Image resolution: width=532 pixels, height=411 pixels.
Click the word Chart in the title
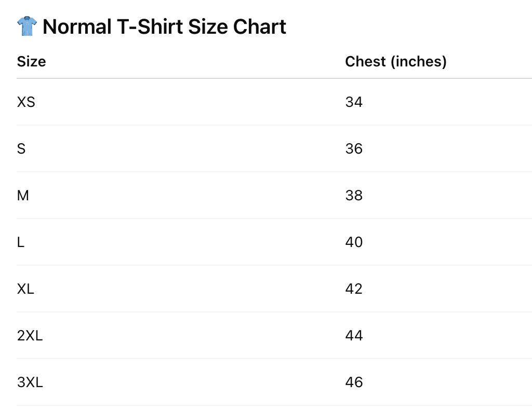pyautogui.click(x=260, y=26)
